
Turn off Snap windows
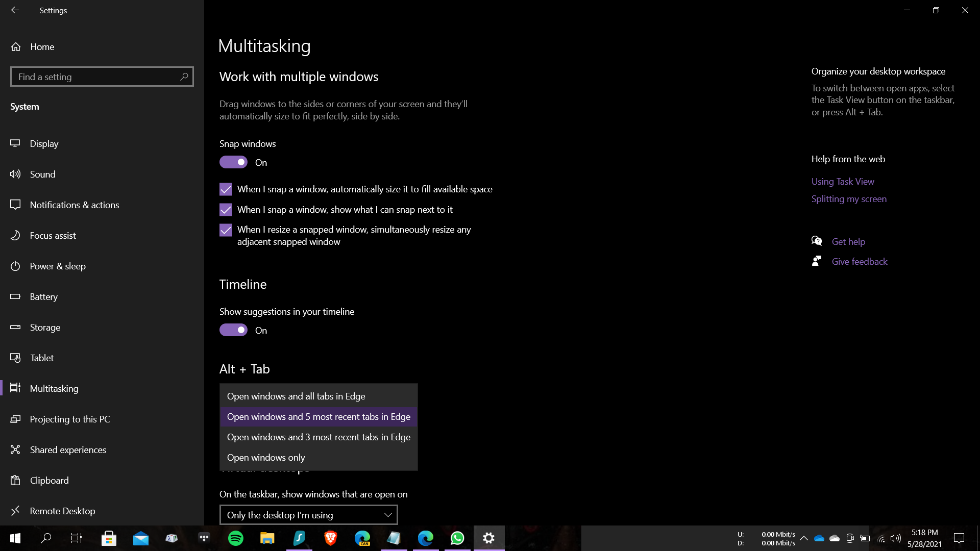pyautogui.click(x=233, y=162)
